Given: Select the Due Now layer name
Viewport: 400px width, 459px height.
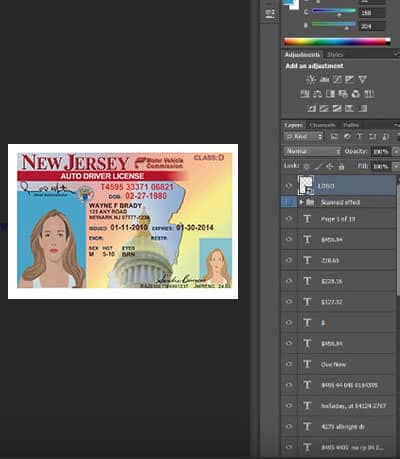Looking at the screenshot, I should tap(333, 364).
